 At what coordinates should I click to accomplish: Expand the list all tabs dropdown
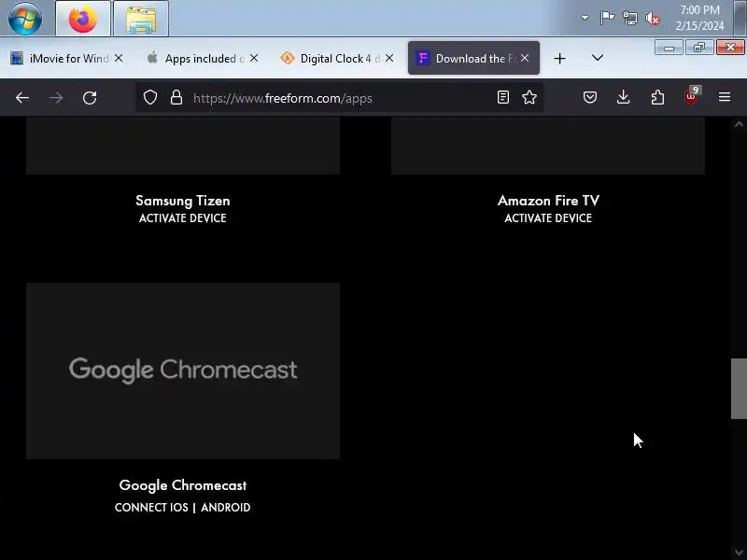[598, 58]
